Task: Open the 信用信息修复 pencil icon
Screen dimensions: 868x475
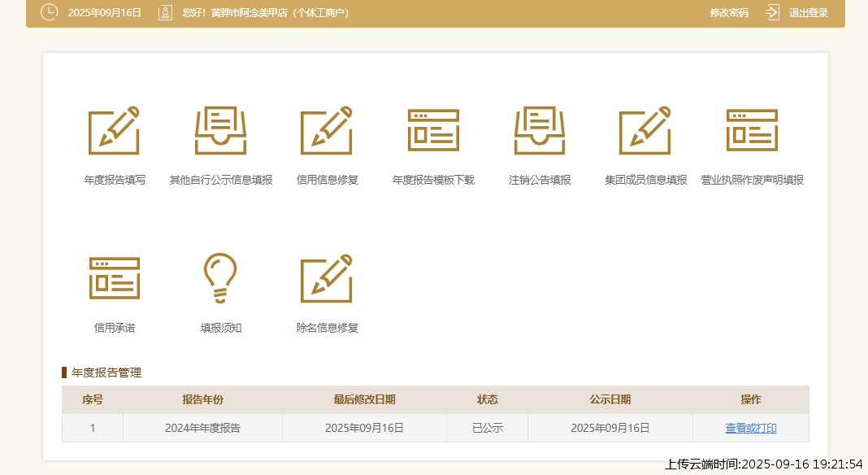Action: click(x=327, y=130)
